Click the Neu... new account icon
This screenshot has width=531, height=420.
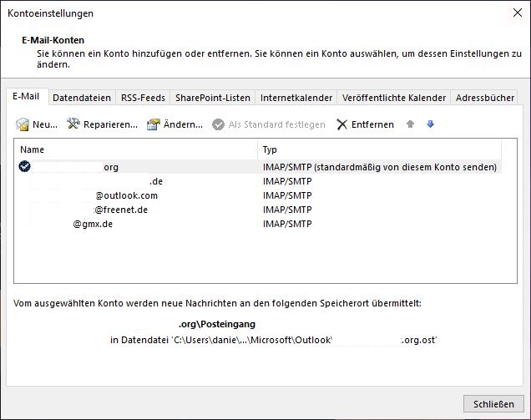23,124
